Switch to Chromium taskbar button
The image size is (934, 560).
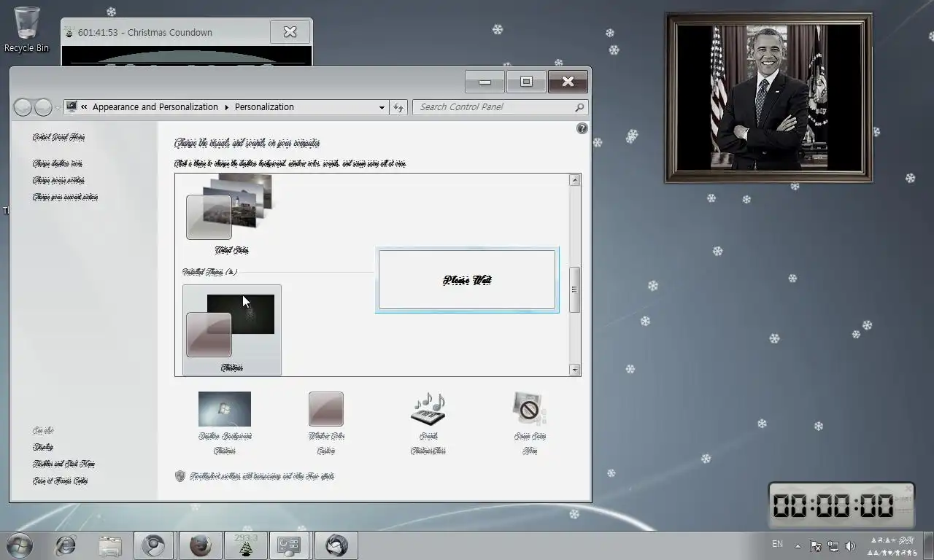pos(154,545)
